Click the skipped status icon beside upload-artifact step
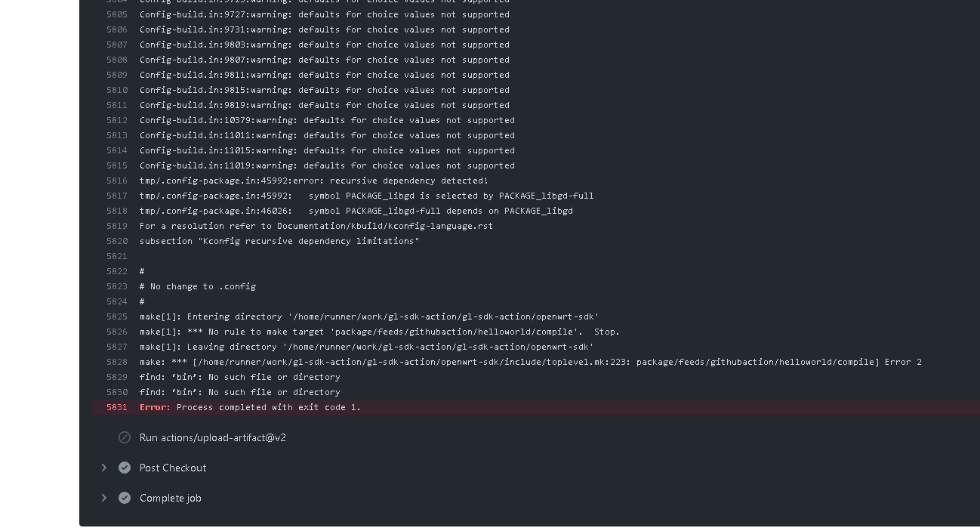The width and height of the screenshot is (980, 528). pos(125,437)
